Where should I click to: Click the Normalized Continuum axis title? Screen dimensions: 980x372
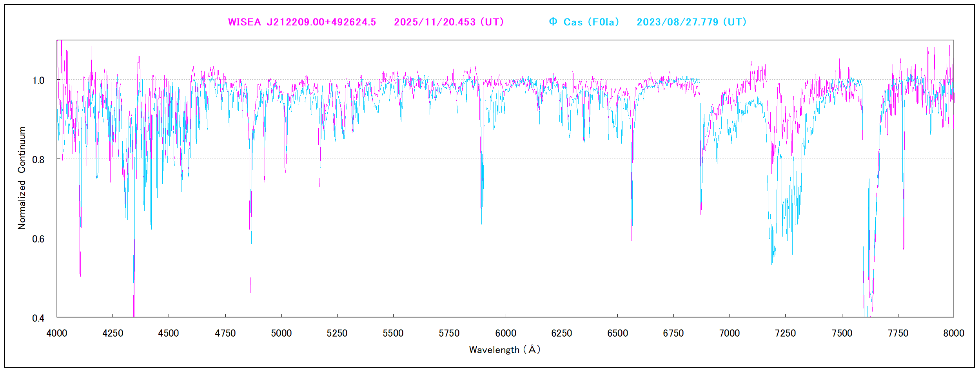click(22, 178)
